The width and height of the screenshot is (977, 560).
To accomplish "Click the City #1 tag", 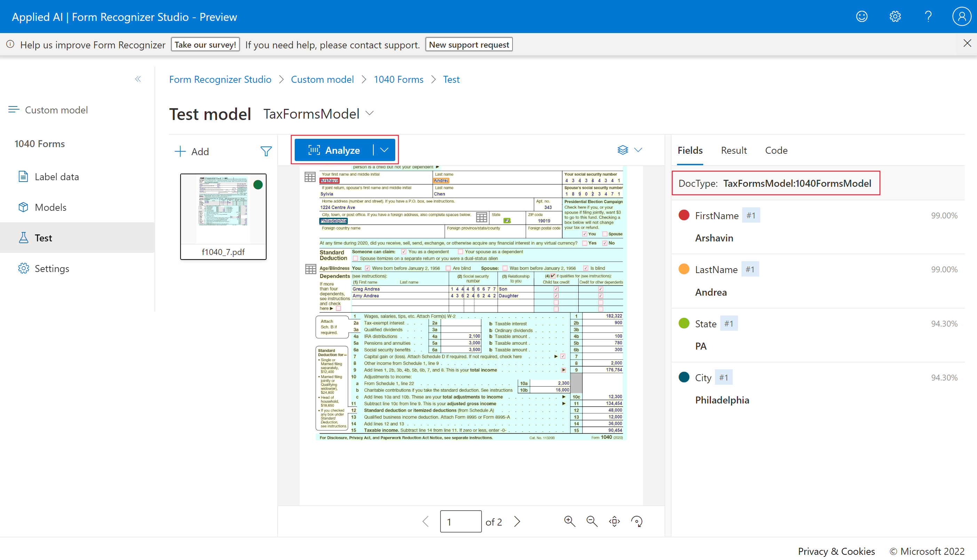I will (724, 377).
